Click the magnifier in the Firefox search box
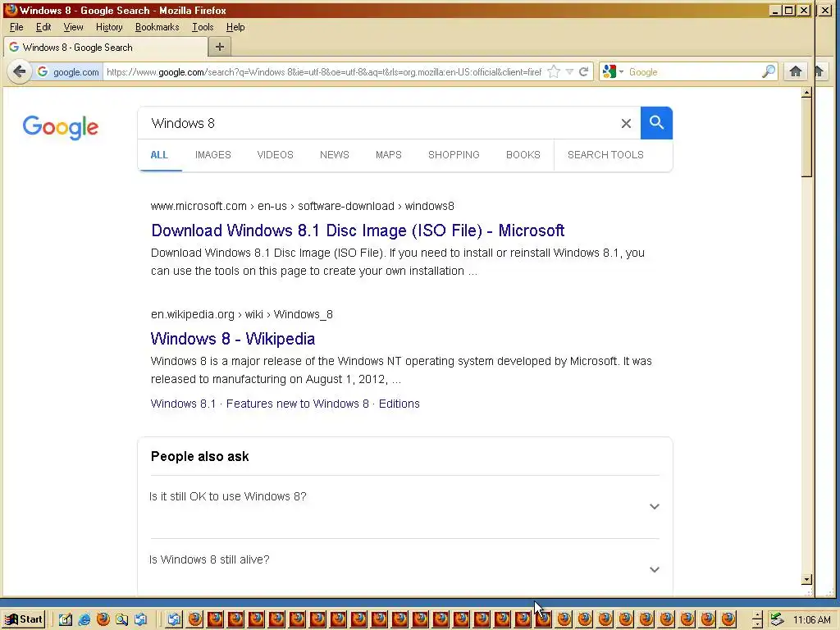Viewport: 840px width, 630px height. click(x=769, y=71)
